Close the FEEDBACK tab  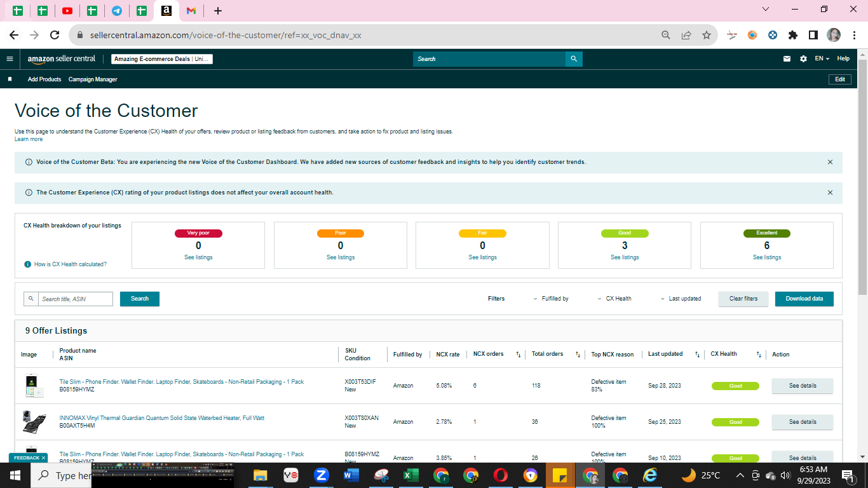tap(44, 457)
